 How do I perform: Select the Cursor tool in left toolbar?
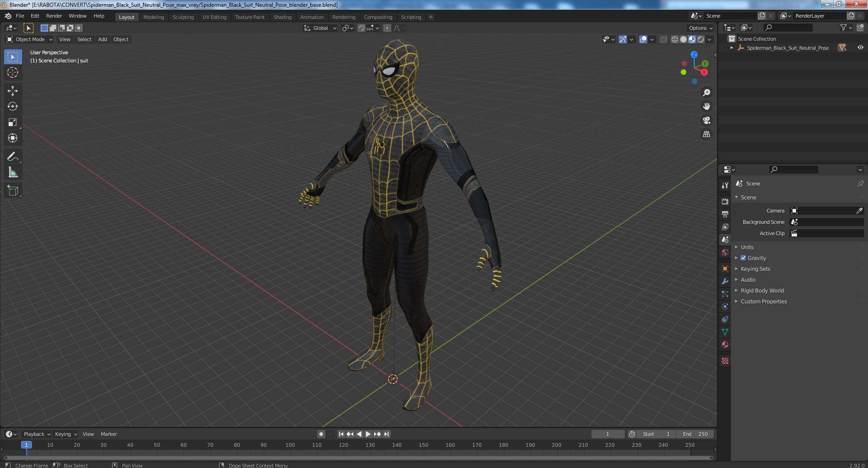point(13,72)
